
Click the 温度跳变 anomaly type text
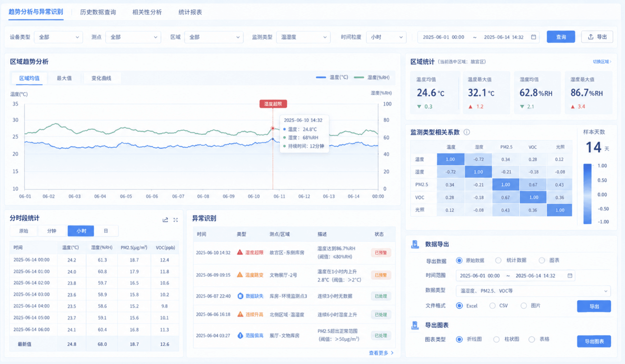(x=254, y=275)
